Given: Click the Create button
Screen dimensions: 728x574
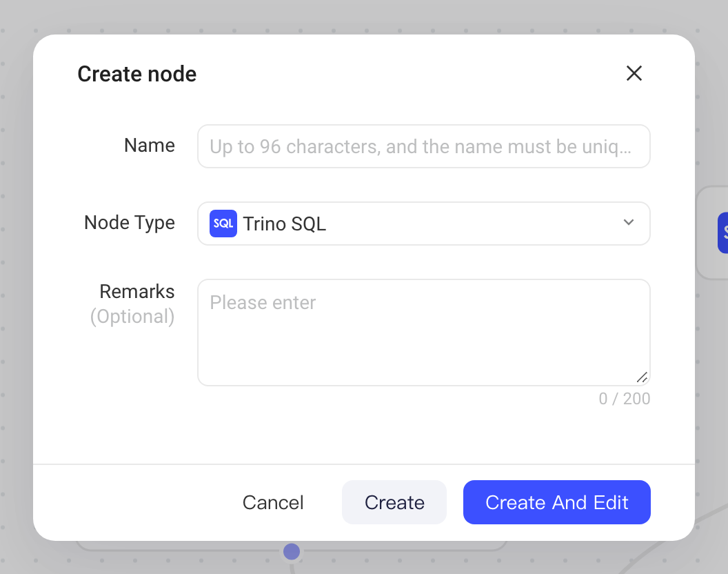Looking at the screenshot, I should [x=394, y=502].
